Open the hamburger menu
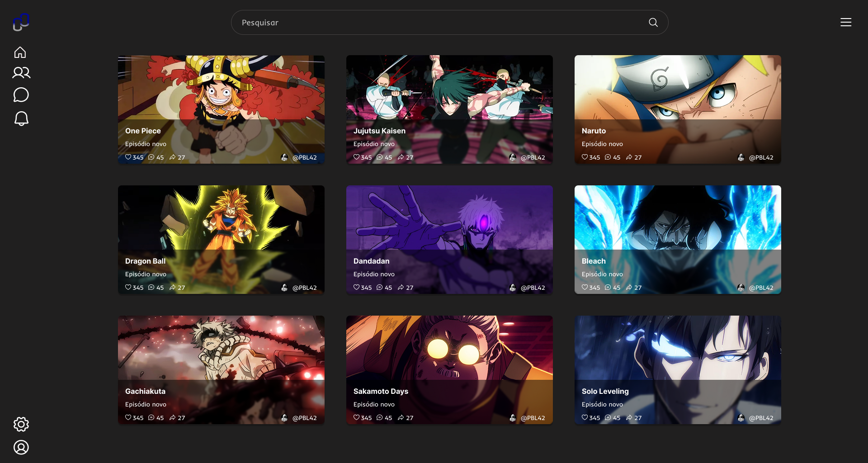 point(846,23)
